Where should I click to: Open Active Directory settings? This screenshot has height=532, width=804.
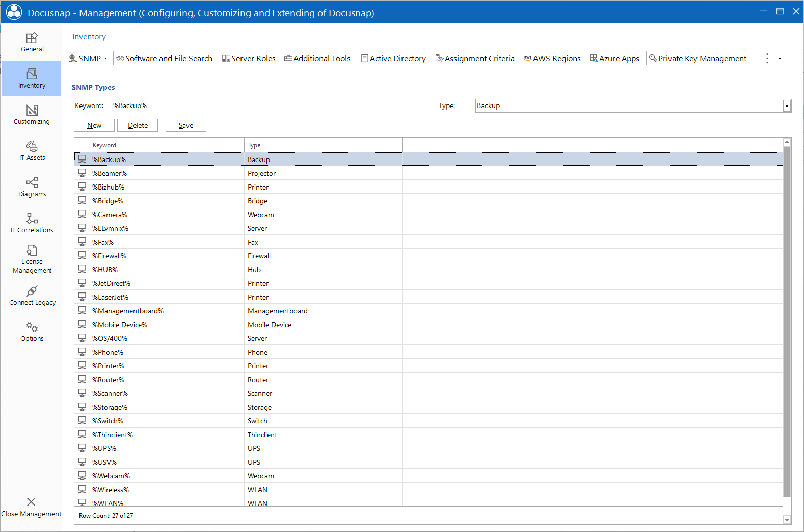point(393,59)
